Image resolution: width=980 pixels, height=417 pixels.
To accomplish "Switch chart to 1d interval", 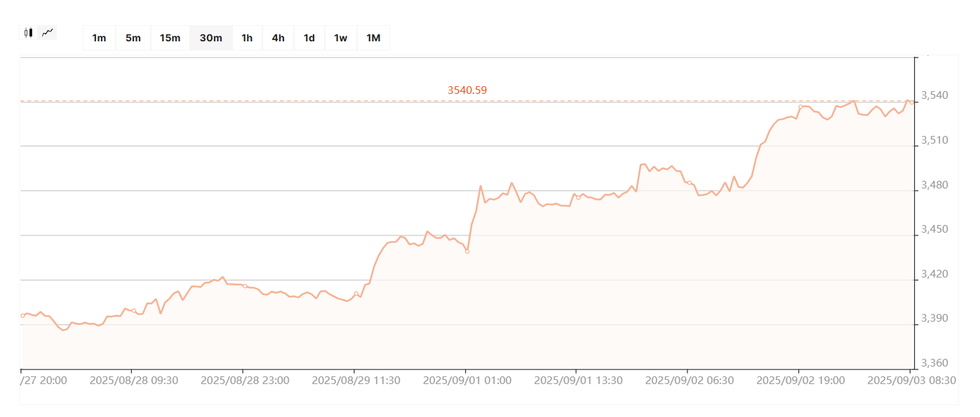I will tap(309, 38).
